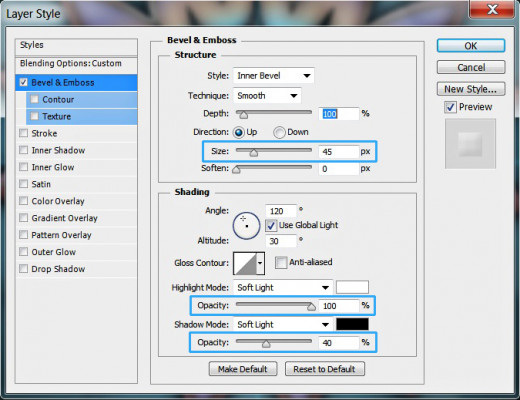Enable the Texture checkbox
520x400 pixels.
coord(34,116)
